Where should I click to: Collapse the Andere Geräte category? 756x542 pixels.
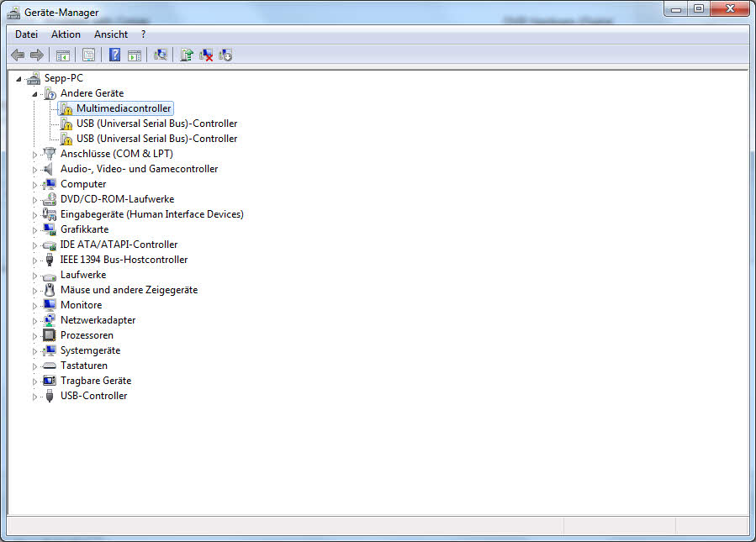[x=34, y=94]
